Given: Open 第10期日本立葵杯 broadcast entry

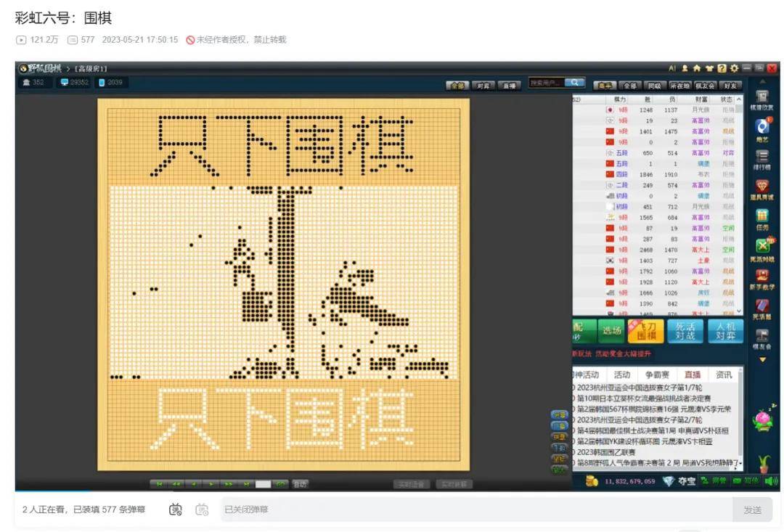Looking at the screenshot, I should point(643,398).
